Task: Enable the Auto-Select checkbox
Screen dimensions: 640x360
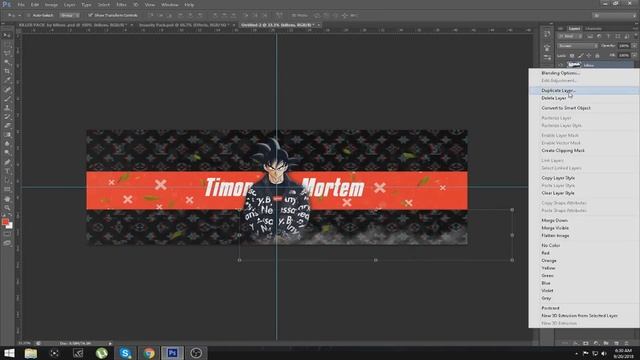Action: [28, 15]
